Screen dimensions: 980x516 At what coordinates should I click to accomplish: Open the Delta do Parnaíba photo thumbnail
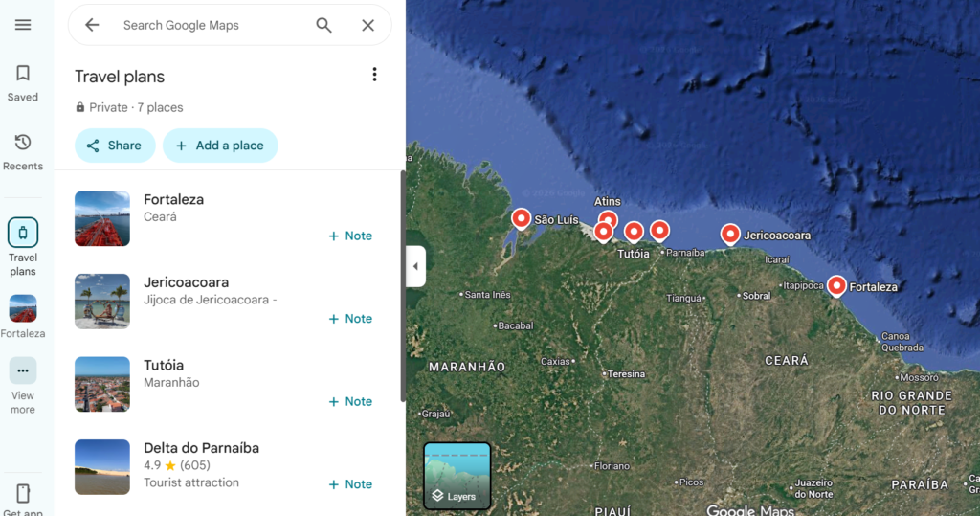click(102, 467)
